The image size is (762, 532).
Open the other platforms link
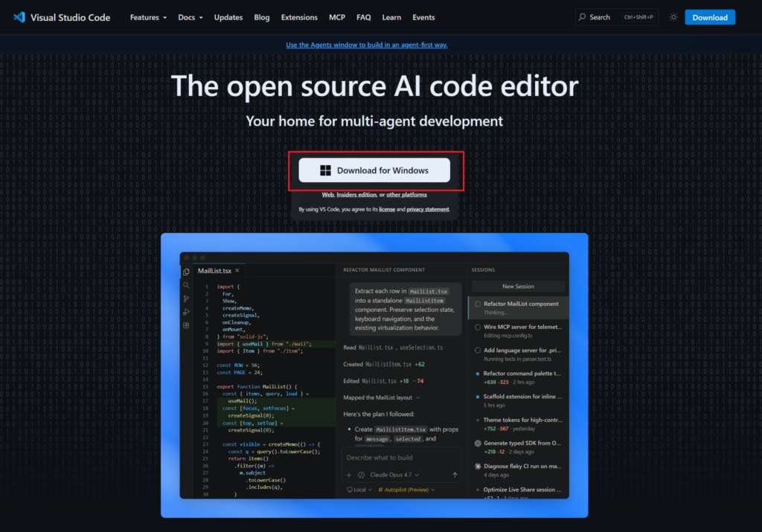[407, 195]
